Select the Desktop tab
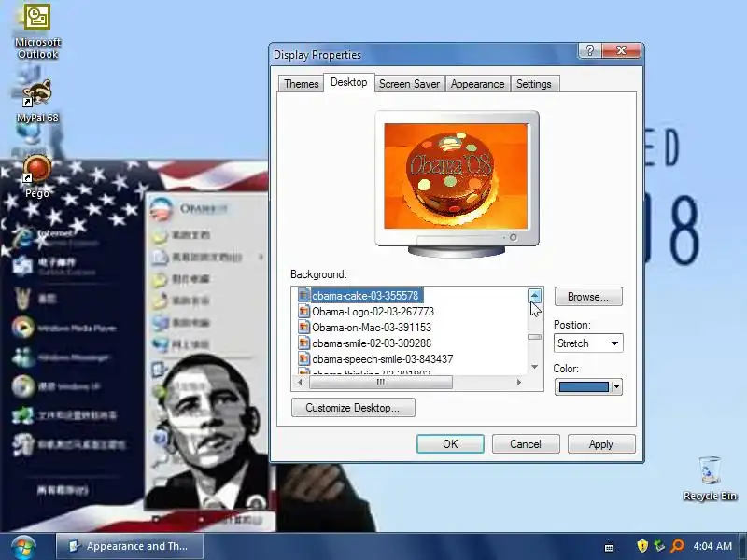The height and width of the screenshot is (560, 747). (x=348, y=82)
